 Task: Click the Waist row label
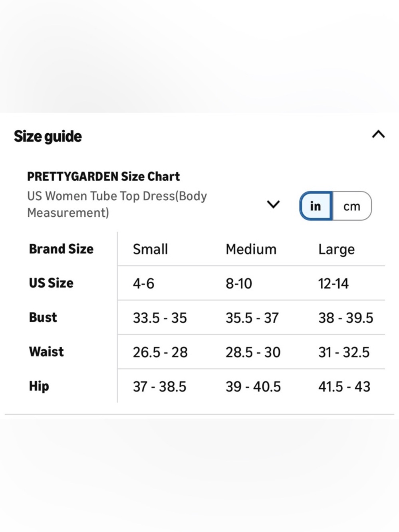point(46,352)
